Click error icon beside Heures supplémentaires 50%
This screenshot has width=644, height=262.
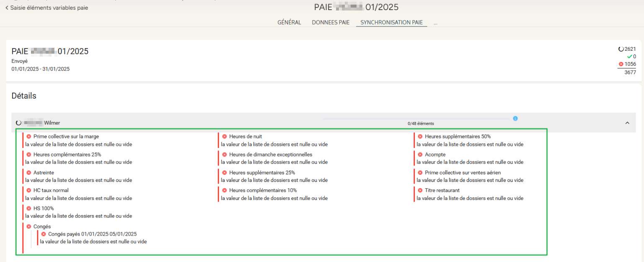click(x=420, y=137)
